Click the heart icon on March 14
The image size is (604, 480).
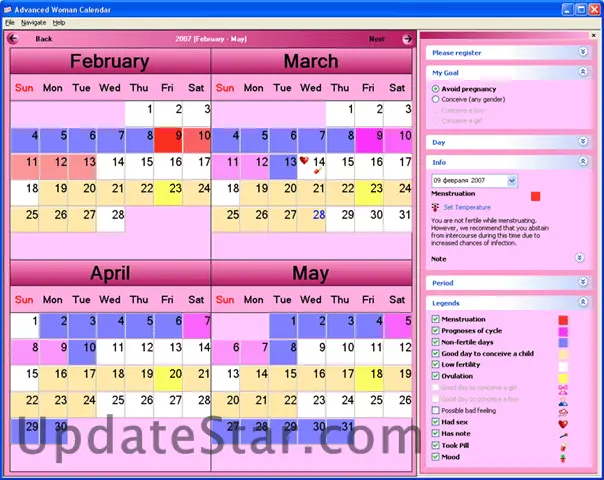pos(304,160)
